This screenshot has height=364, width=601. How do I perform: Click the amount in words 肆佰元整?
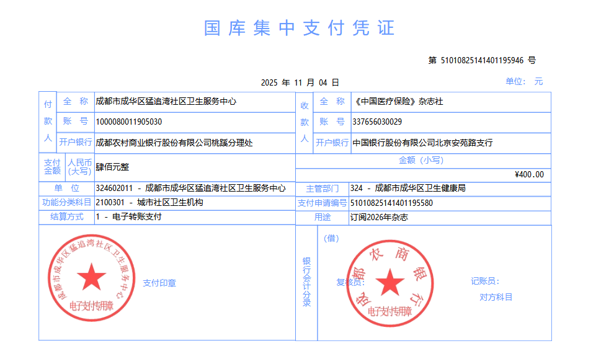pyautogui.click(x=112, y=167)
